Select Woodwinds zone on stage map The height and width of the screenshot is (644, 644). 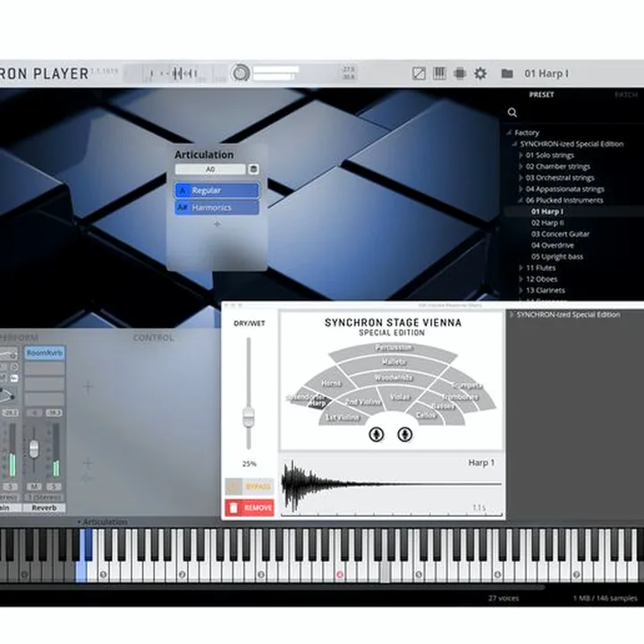[x=393, y=377]
